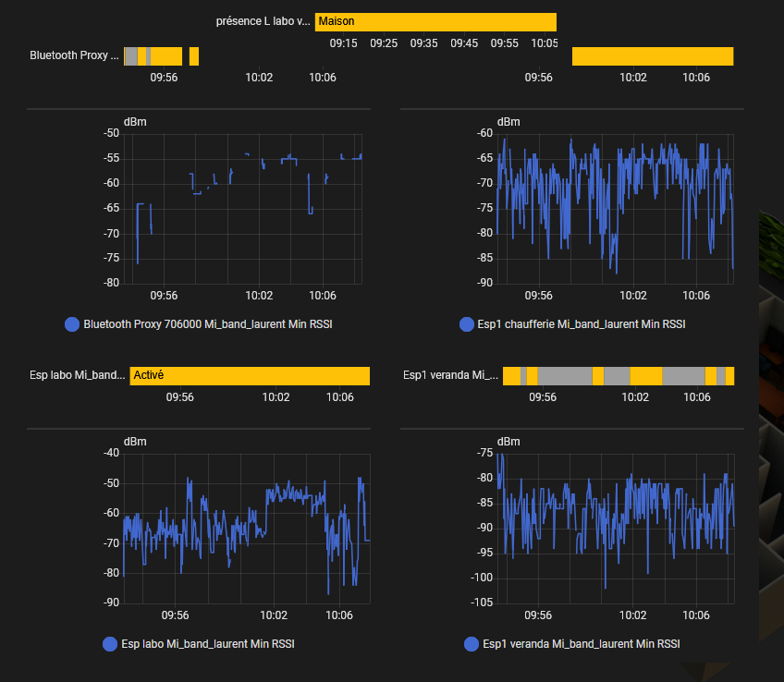Toggle the Bluetooth Proxy 706000 Min RSSI legend label

tap(207, 324)
